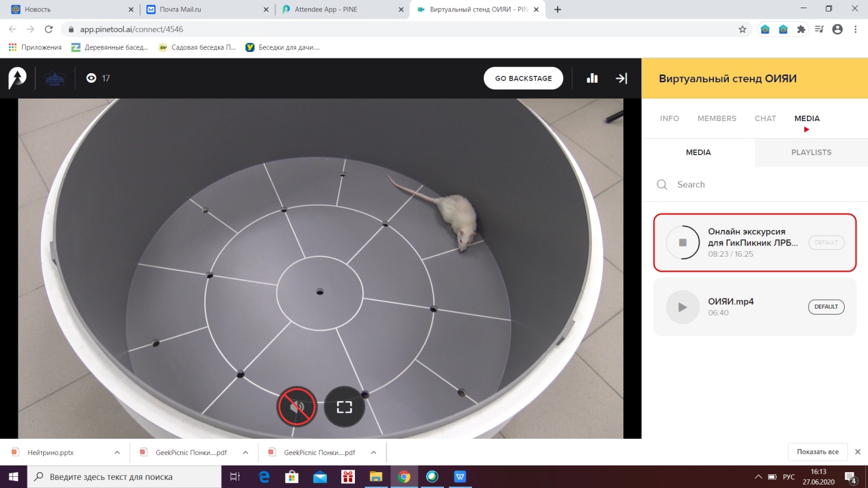Screen dimensions: 868x488
Task: Expand options for Нейтрино.pptx download
Action: pyautogui.click(x=117, y=452)
